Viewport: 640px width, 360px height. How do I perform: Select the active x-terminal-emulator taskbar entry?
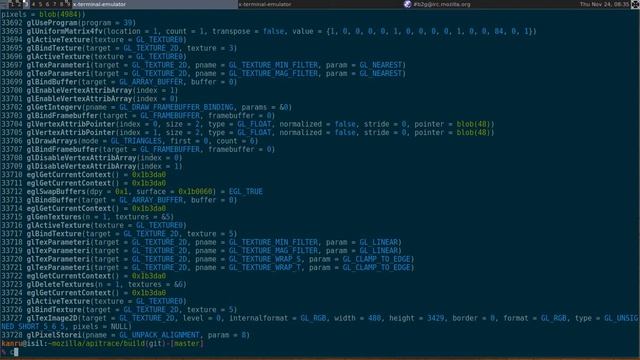pos(155,4)
